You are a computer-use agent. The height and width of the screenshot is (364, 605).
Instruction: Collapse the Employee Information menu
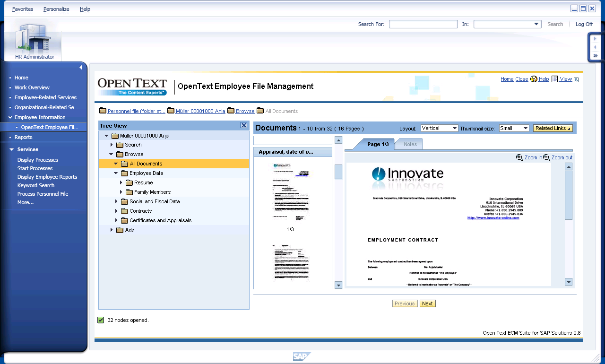click(x=10, y=117)
